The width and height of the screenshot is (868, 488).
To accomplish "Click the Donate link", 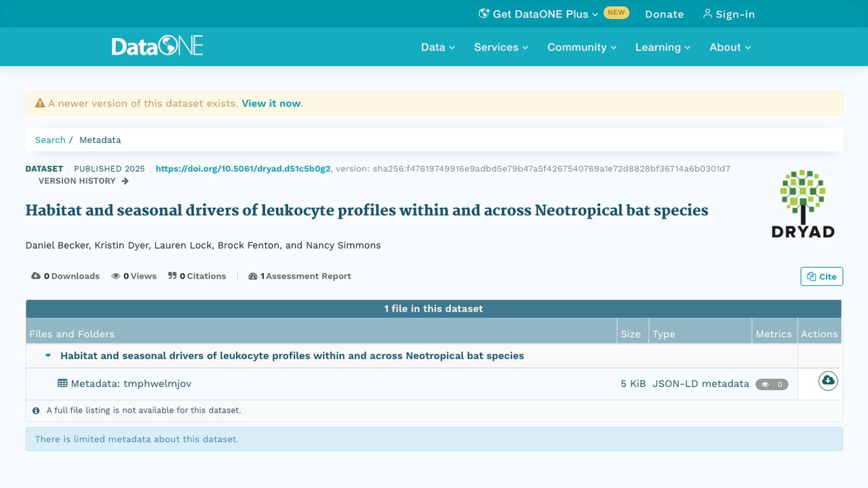I will [664, 14].
